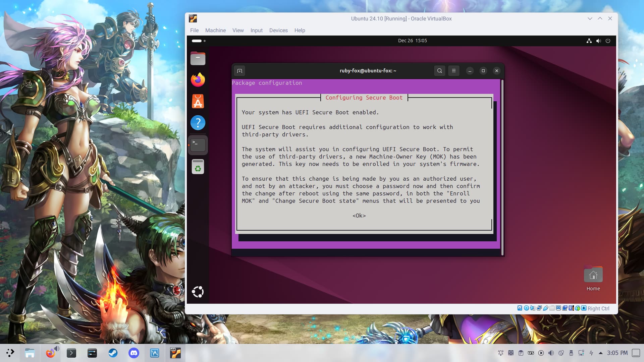Open the Trash icon in dock
Screen dimensions: 644x362
198,167
